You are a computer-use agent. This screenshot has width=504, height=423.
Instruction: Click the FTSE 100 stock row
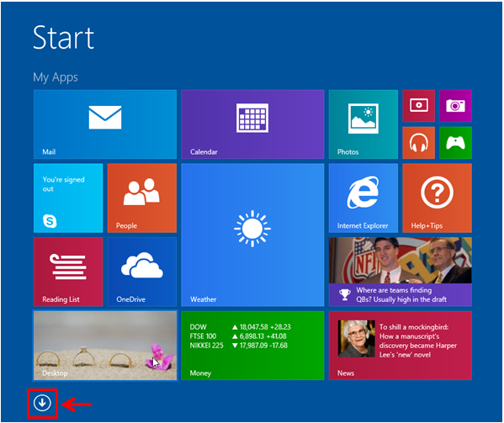pos(238,336)
